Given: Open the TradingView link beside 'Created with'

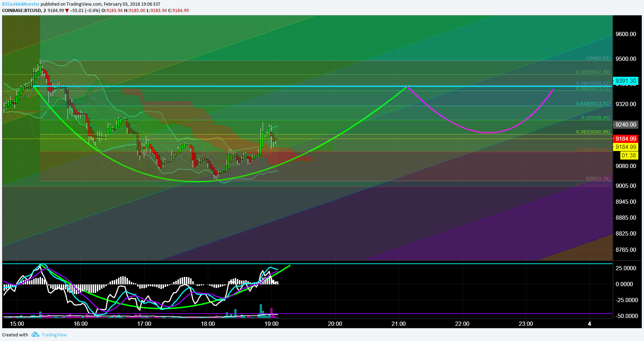Looking at the screenshot, I should pos(54,335).
